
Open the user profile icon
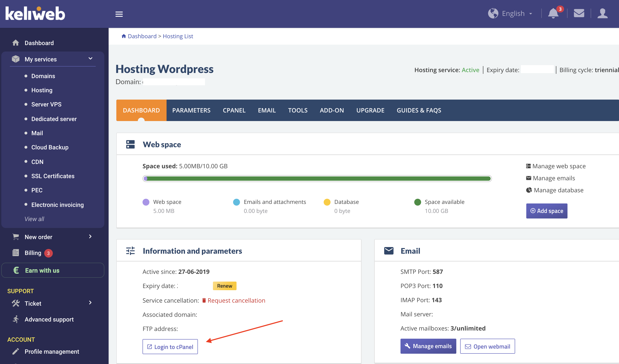coord(602,13)
